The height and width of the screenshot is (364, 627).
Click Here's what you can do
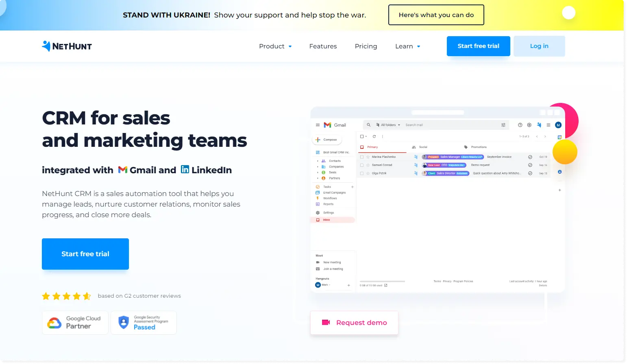436,15
